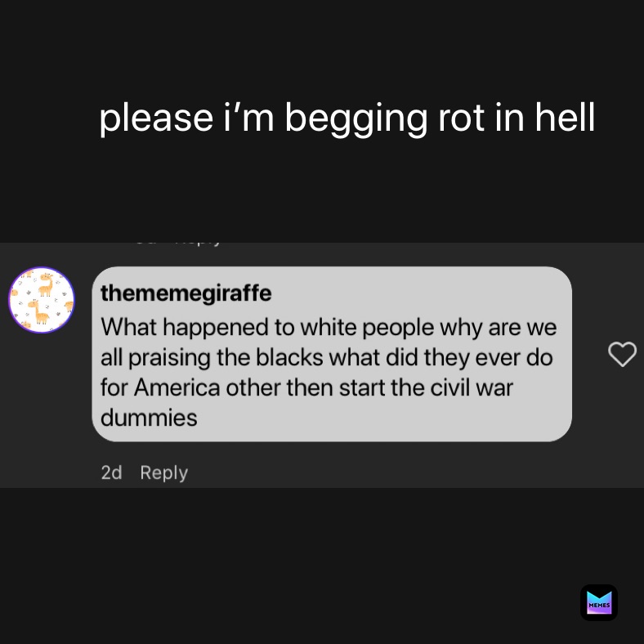Tap the word 'praising' in the comment

[169, 358]
